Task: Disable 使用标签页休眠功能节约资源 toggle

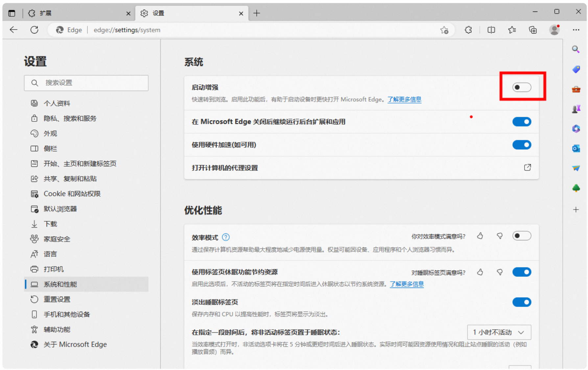Action: point(522,272)
